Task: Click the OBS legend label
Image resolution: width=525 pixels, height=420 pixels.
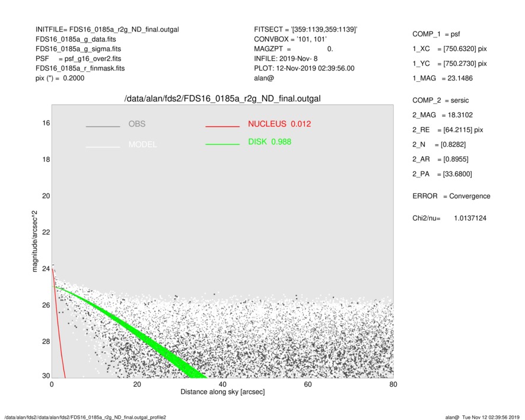Action: coord(137,124)
